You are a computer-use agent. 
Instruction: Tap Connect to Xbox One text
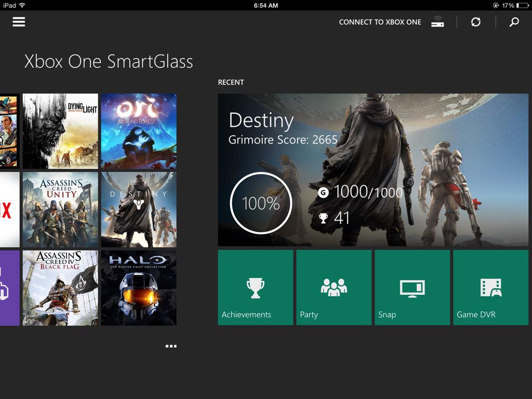coord(380,22)
